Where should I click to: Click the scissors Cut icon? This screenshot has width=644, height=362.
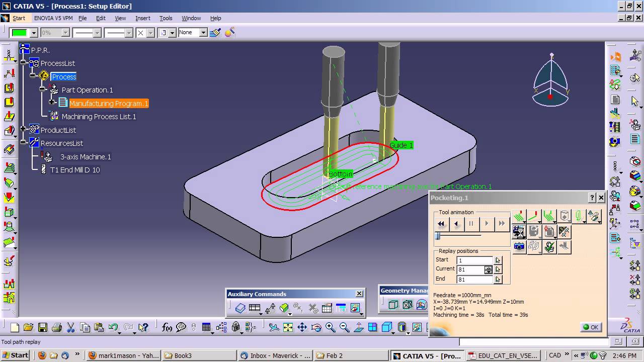[x=71, y=328]
